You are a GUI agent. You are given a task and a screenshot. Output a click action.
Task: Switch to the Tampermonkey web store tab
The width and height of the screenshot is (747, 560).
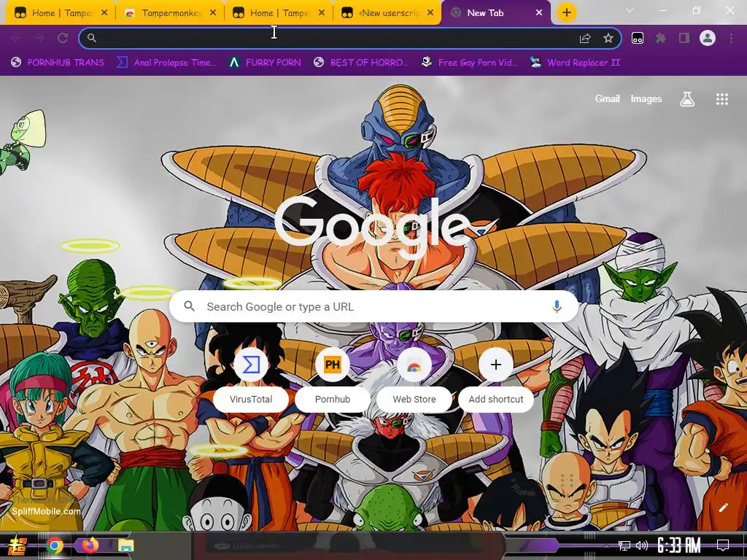(x=170, y=13)
